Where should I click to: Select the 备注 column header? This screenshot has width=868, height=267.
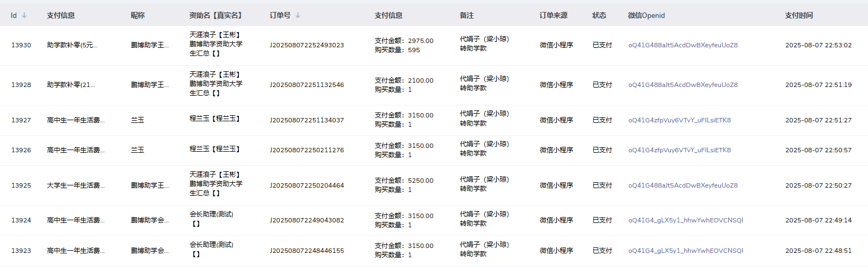click(x=466, y=15)
